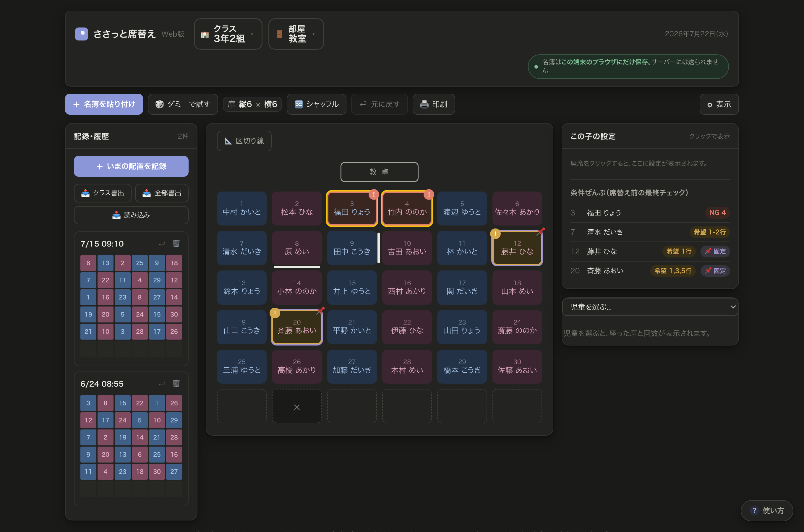Record current layout with いまの配置を記録
The height and width of the screenshot is (532, 804).
(131, 166)
